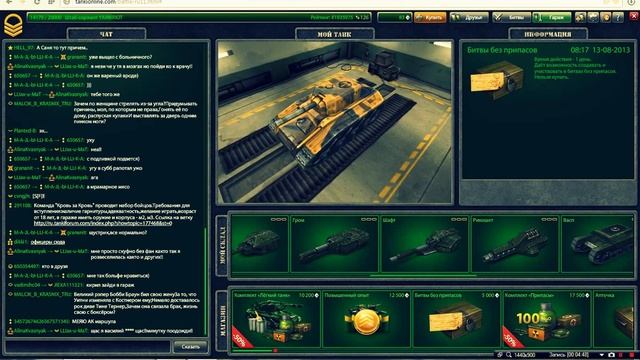Click recorder magnifier zoom icon
This screenshot has height=360, width=640.
click(509, 355)
